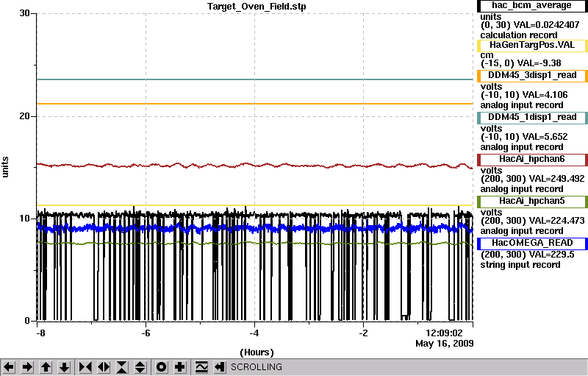Pan the plot left with the left arrow
588x376 pixels.
pos(9,366)
